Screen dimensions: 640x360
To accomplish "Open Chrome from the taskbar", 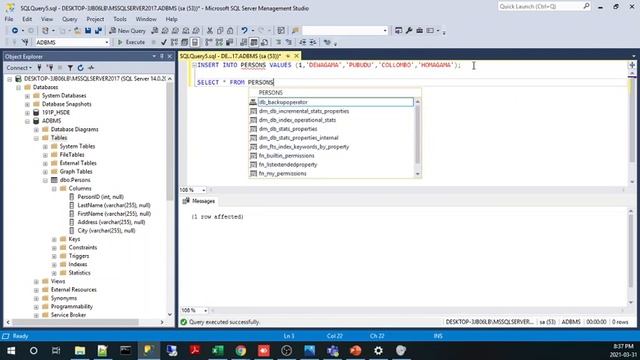I will coord(241,350).
